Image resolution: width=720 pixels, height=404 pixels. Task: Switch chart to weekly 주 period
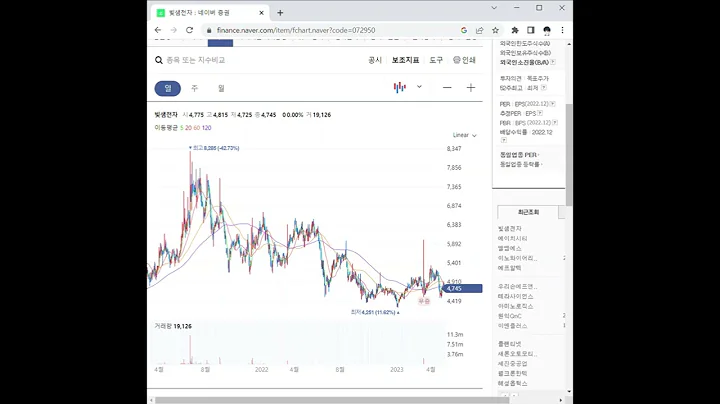point(195,88)
